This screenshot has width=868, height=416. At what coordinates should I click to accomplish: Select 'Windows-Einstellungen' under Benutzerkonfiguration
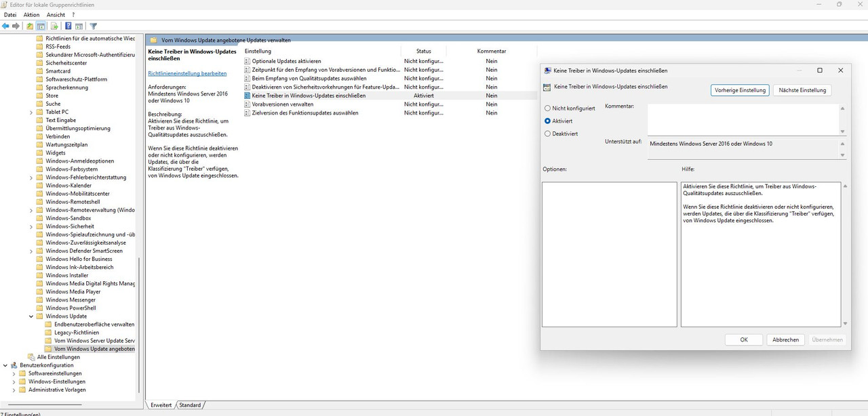[57, 381]
